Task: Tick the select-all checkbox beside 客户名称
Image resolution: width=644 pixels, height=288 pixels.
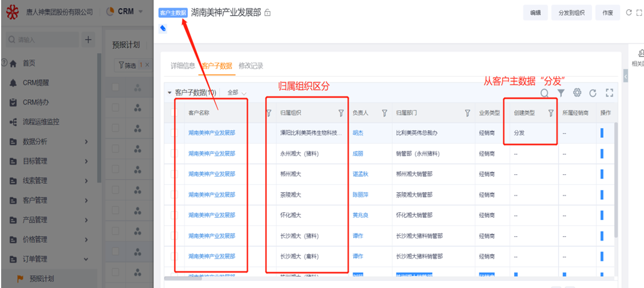Action: point(174,113)
